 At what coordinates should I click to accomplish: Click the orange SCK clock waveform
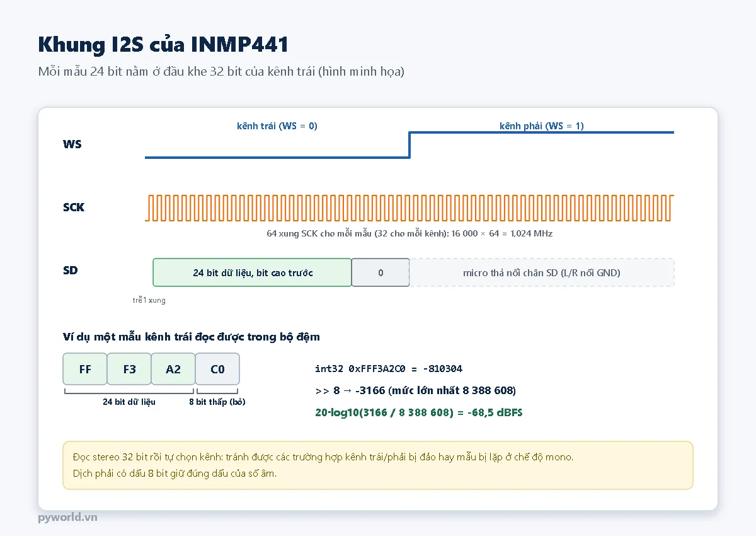pos(409,208)
